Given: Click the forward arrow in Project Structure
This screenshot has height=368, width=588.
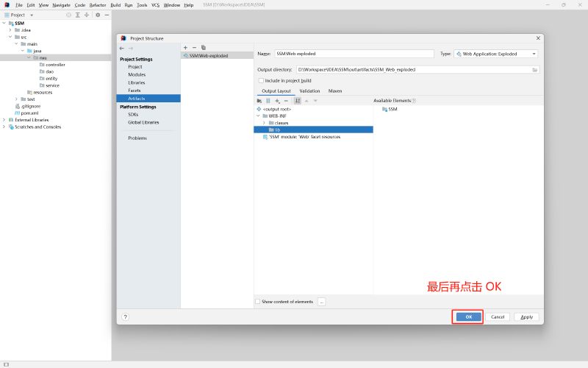Looking at the screenshot, I should click(131, 49).
